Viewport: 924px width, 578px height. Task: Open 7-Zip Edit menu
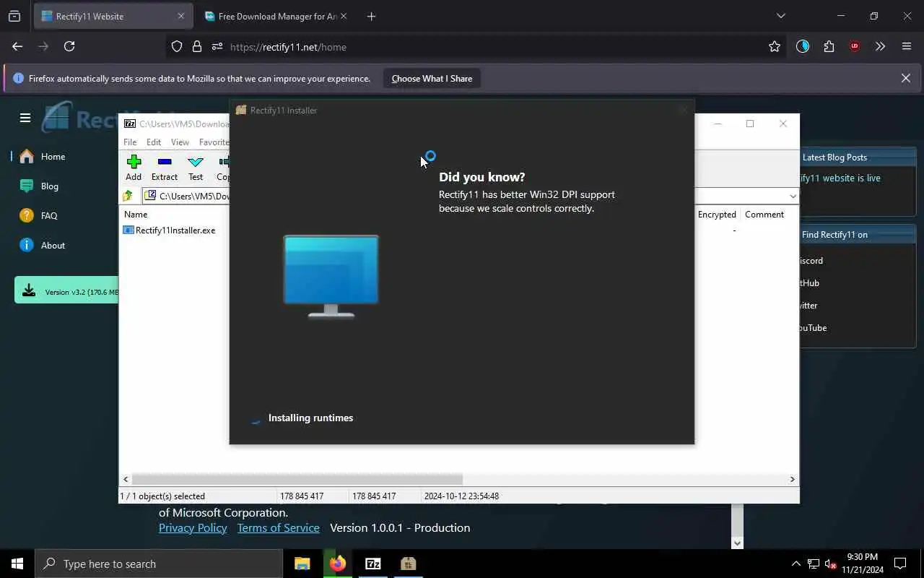coord(154,142)
